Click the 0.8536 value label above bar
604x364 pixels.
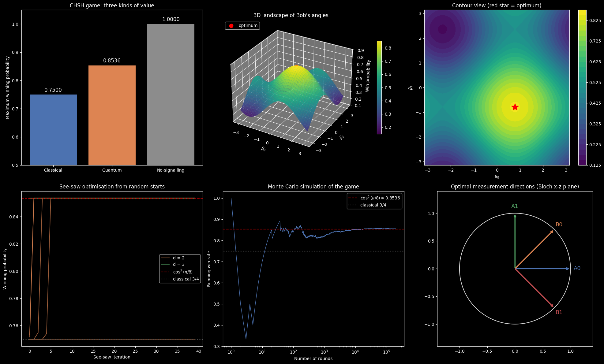click(x=112, y=61)
